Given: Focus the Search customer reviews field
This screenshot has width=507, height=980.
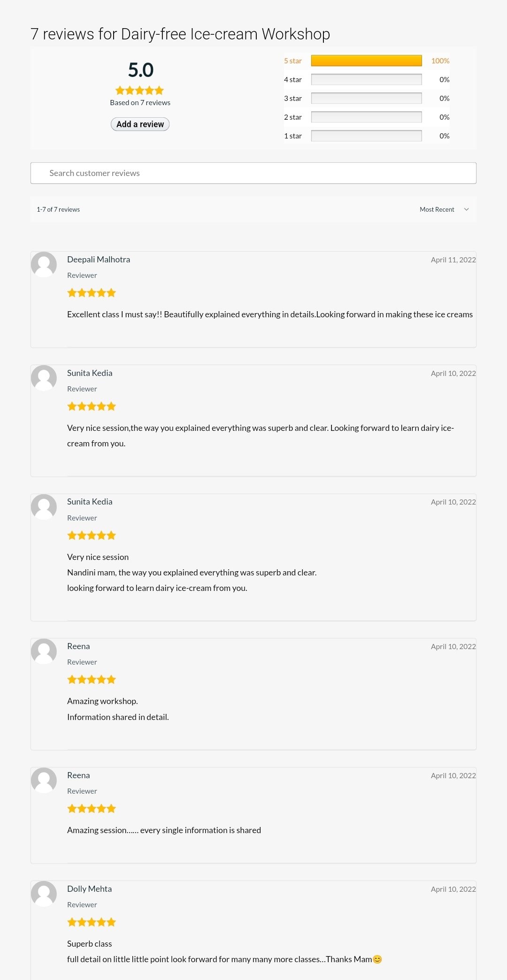Looking at the screenshot, I should click(253, 173).
